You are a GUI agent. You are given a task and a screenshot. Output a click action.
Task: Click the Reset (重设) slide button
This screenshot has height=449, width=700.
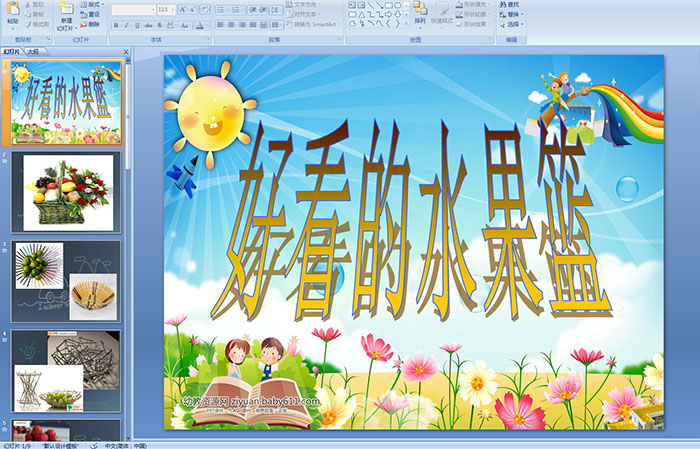[x=90, y=14]
